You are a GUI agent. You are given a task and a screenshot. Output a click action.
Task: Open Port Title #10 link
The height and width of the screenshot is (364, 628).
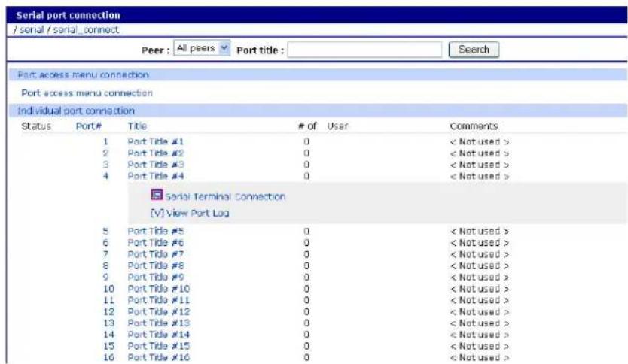pos(159,288)
